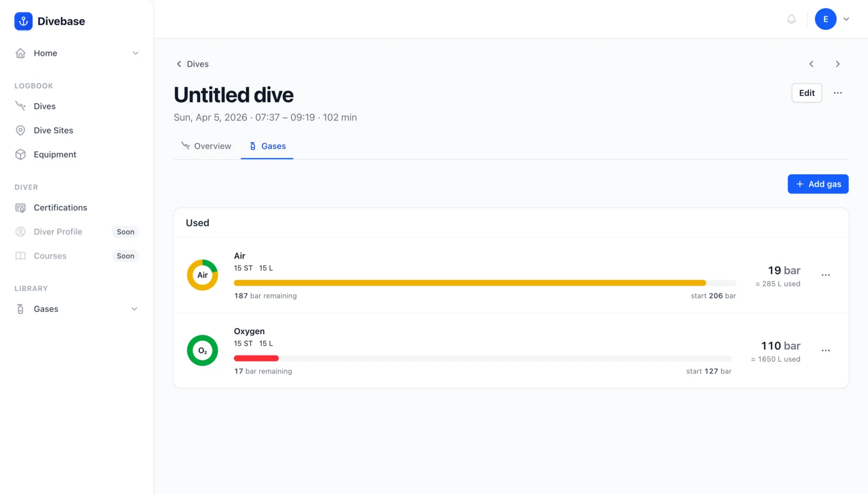868x494 pixels.
Task: Click the Air gas name
Action: tap(240, 256)
